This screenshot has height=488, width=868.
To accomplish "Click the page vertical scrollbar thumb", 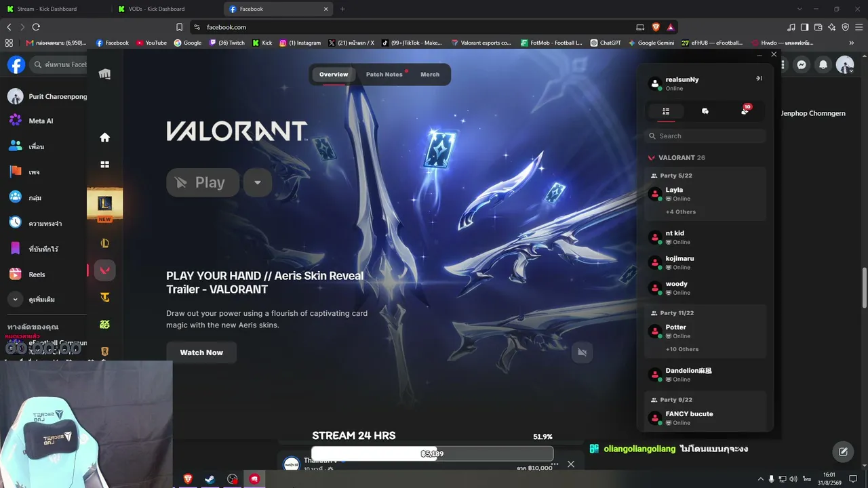I will pyautogui.click(x=864, y=288).
